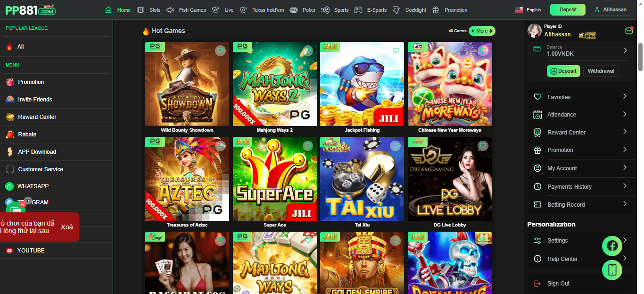
Task: Click the Deposit button under Balance
Action: (x=563, y=71)
